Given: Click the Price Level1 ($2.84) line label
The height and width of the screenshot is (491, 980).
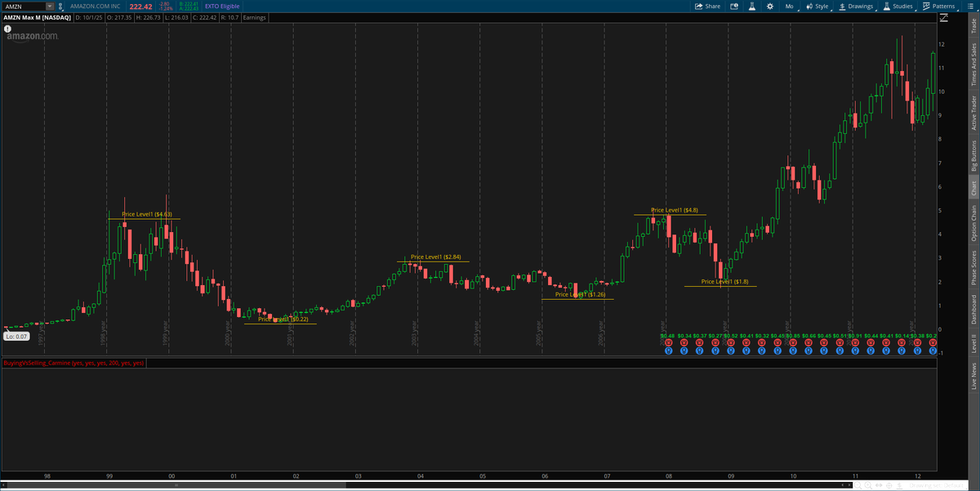Looking at the screenshot, I should tap(436, 257).
